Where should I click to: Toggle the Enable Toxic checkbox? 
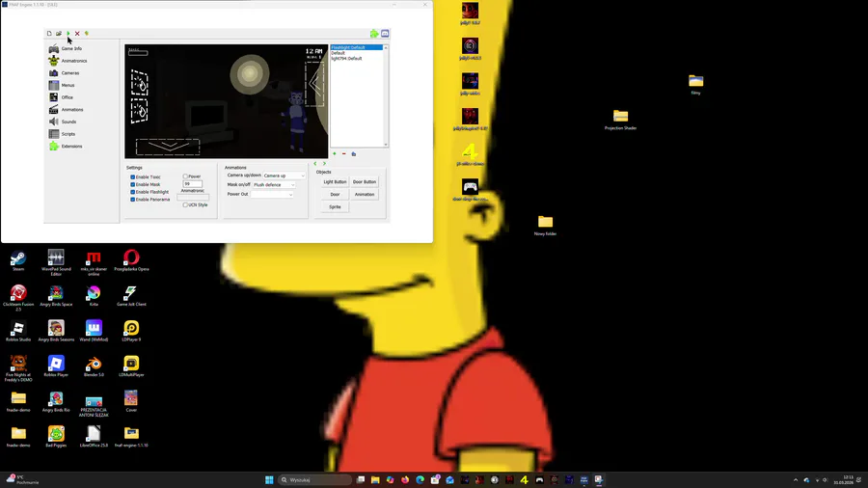coord(133,177)
